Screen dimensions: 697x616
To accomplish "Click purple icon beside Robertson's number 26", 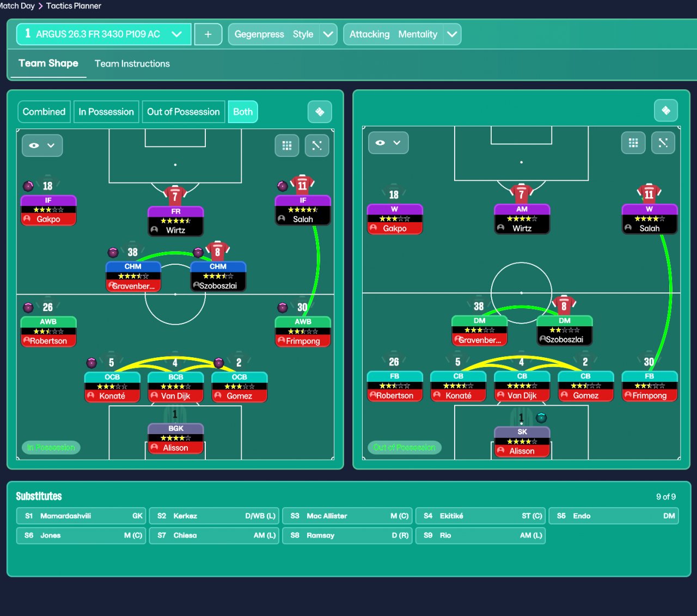I will [x=28, y=308].
